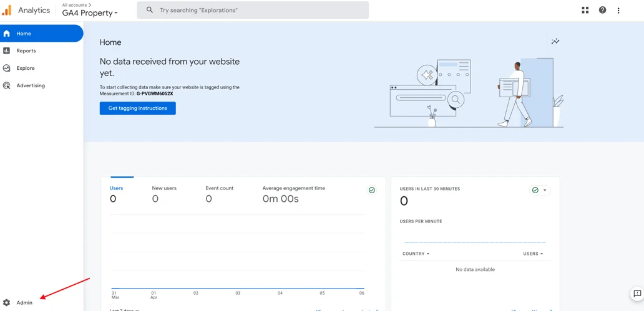Open Admin in the sidebar
644x311 pixels.
[24, 303]
